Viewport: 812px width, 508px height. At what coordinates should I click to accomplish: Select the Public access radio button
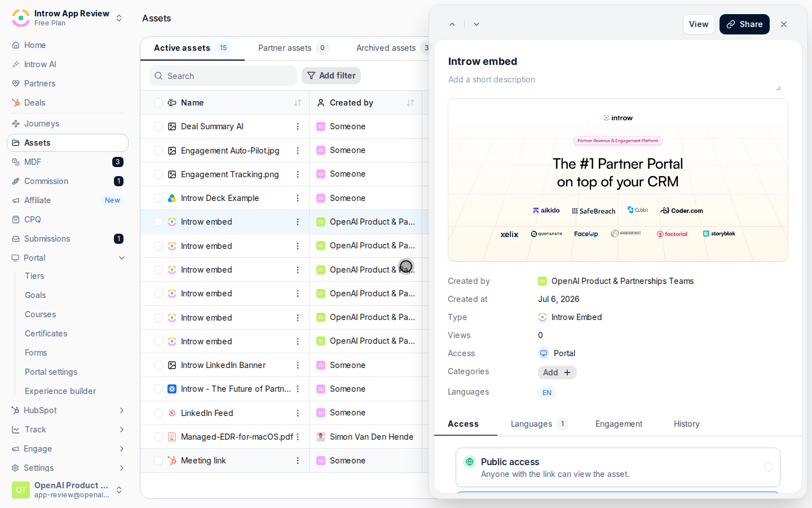coord(769,467)
